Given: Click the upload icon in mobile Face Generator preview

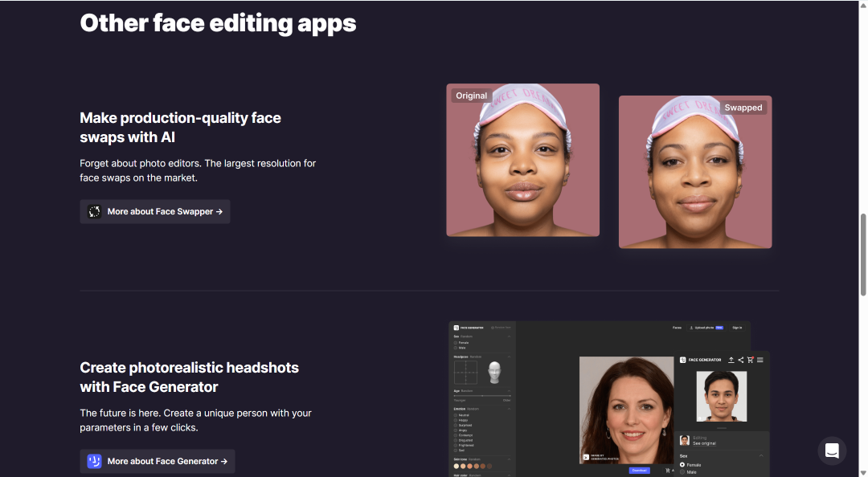Looking at the screenshot, I should click(x=731, y=360).
